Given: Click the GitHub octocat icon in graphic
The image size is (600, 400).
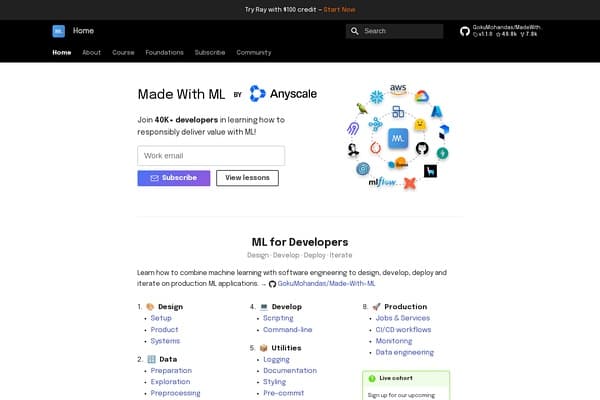Looking at the screenshot, I should click(422, 148).
